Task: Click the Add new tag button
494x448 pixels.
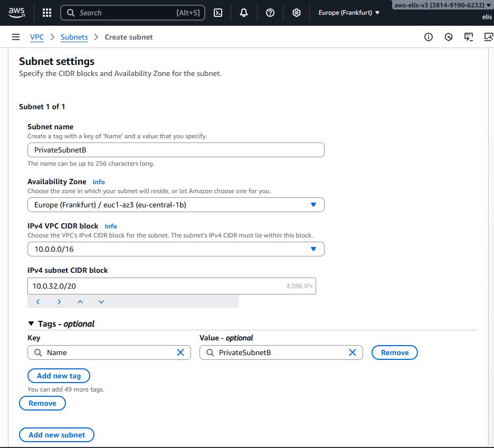Action: (x=59, y=376)
